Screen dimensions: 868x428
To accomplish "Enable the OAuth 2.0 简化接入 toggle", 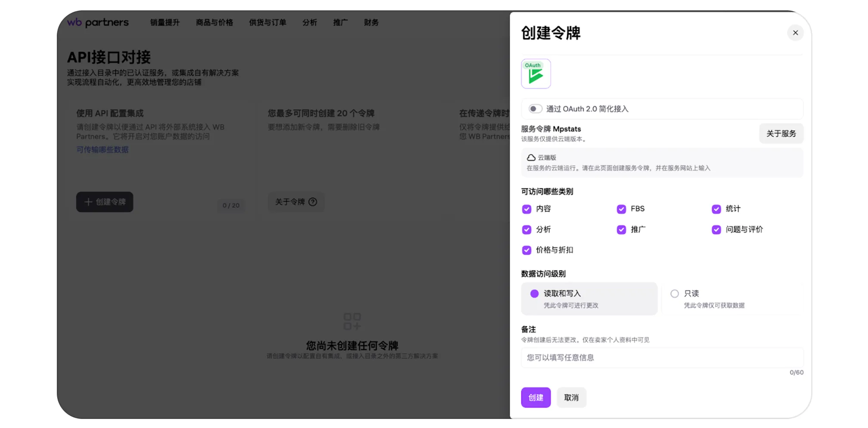I will tap(535, 109).
